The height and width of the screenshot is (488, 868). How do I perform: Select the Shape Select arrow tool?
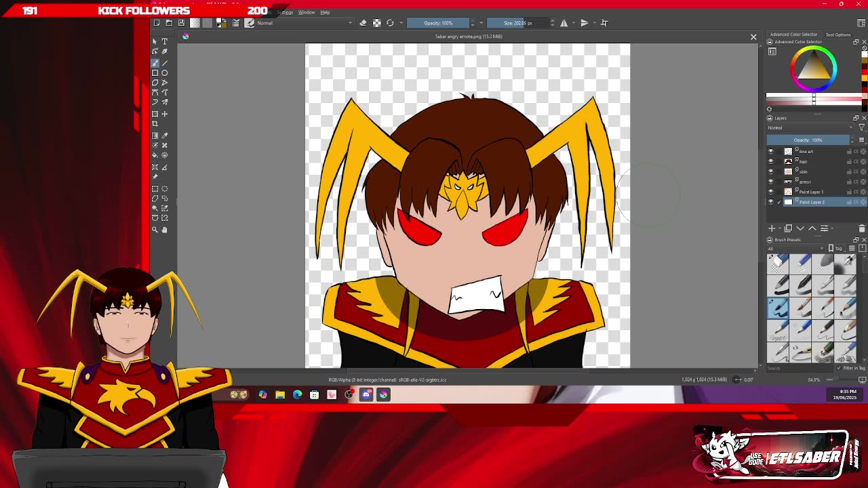click(x=155, y=41)
